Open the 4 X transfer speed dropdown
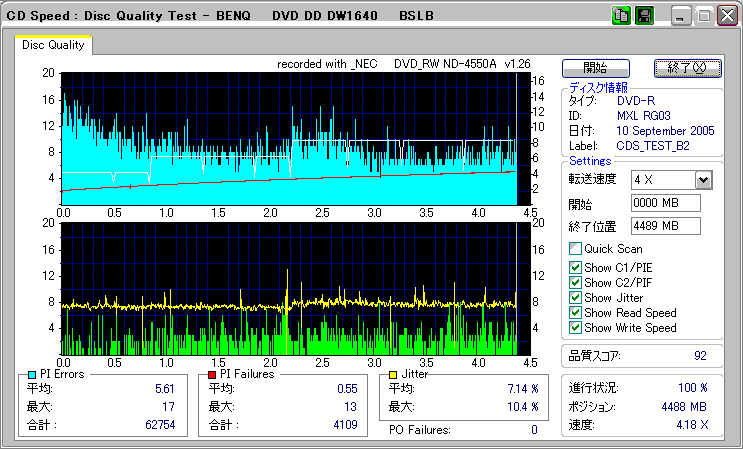Image resolution: width=743 pixels, height=449 pixels. (x=703, y=180)
